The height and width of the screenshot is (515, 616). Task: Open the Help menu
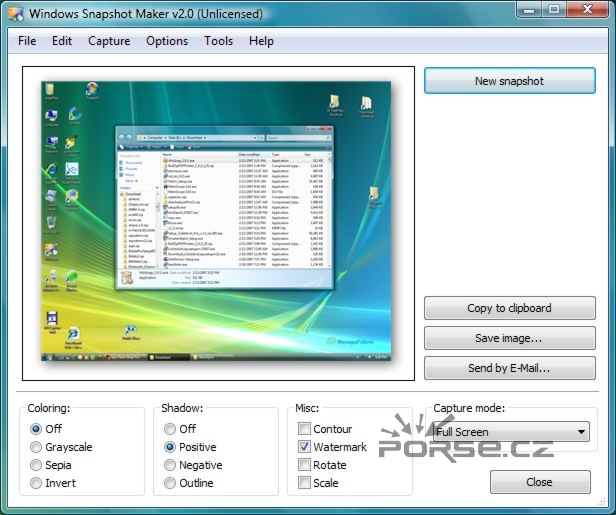[261, 41]
